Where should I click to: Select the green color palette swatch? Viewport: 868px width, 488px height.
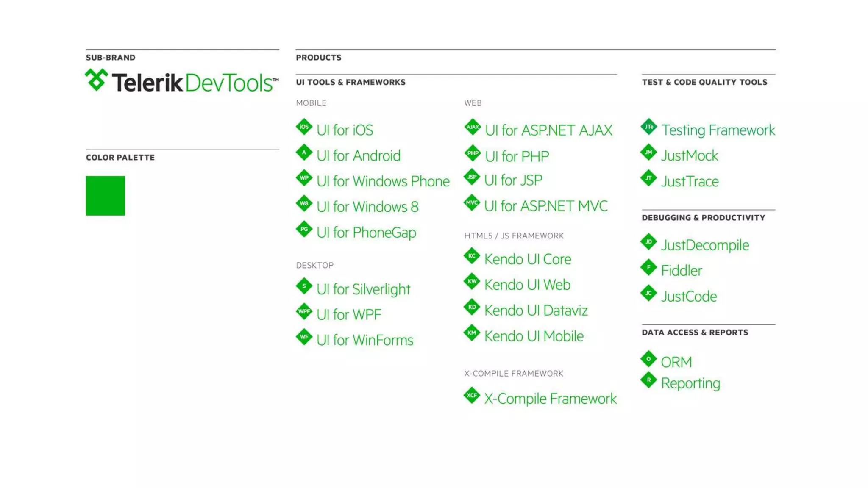[105, 196]
